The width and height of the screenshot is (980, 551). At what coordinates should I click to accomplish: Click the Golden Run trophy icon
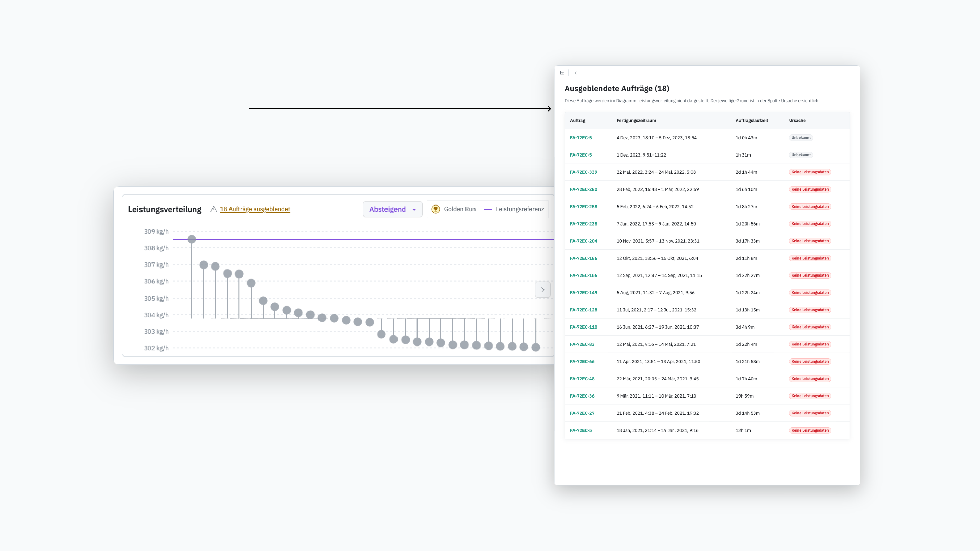coord(436,209)
